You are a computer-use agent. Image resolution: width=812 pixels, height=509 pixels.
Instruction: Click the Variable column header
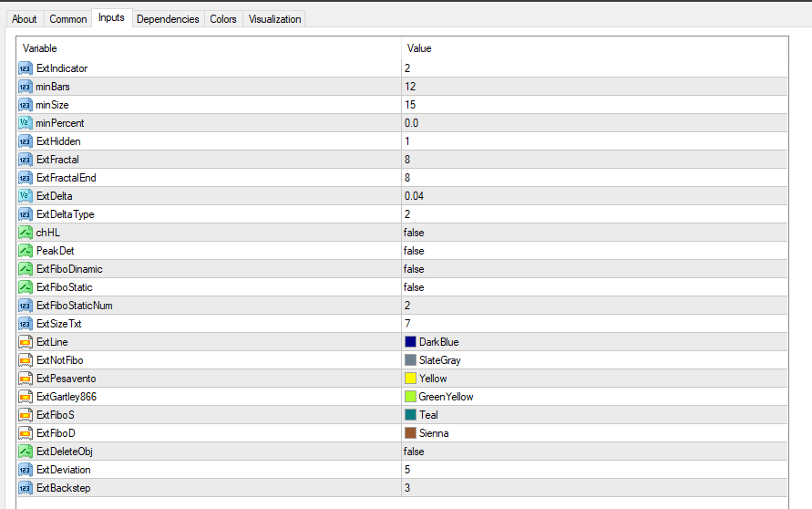tap(40, 48)
